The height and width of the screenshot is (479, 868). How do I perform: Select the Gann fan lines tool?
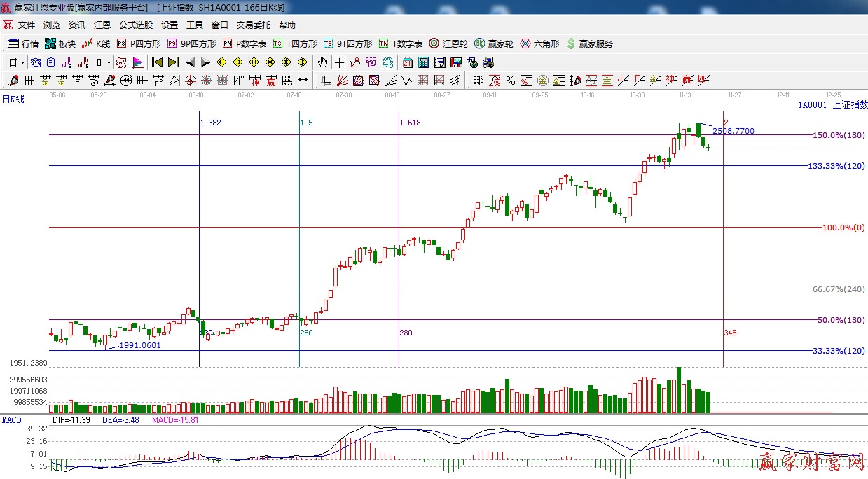[343, 81]
